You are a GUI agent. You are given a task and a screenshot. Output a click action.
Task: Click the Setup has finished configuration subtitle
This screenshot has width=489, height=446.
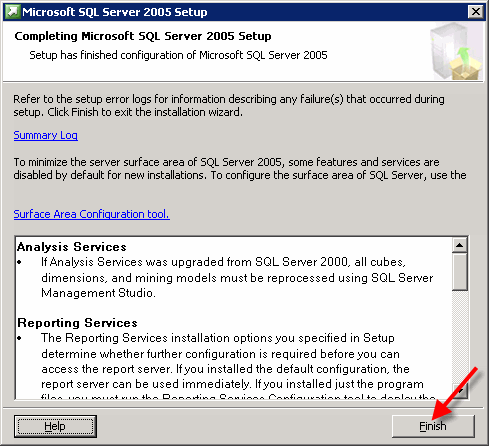[178, 55]
